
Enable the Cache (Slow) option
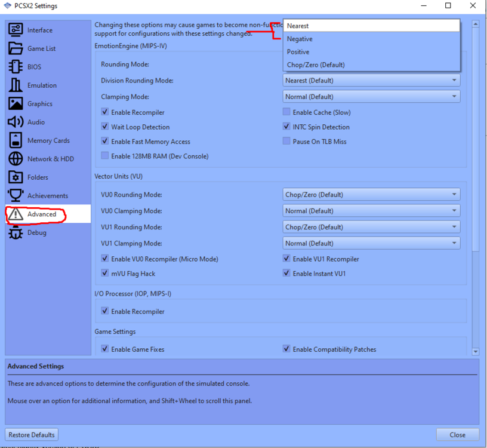(x=286, y=112)
